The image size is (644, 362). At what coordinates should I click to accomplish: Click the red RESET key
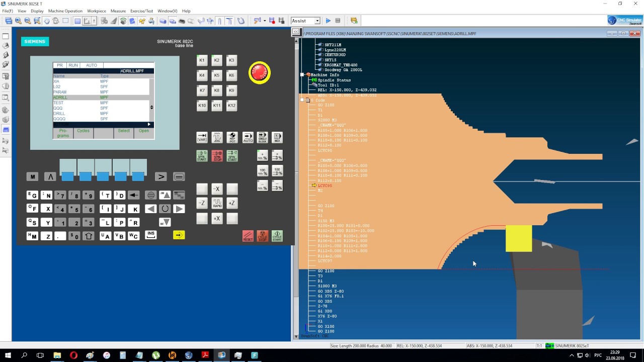(x=248, y=236)
